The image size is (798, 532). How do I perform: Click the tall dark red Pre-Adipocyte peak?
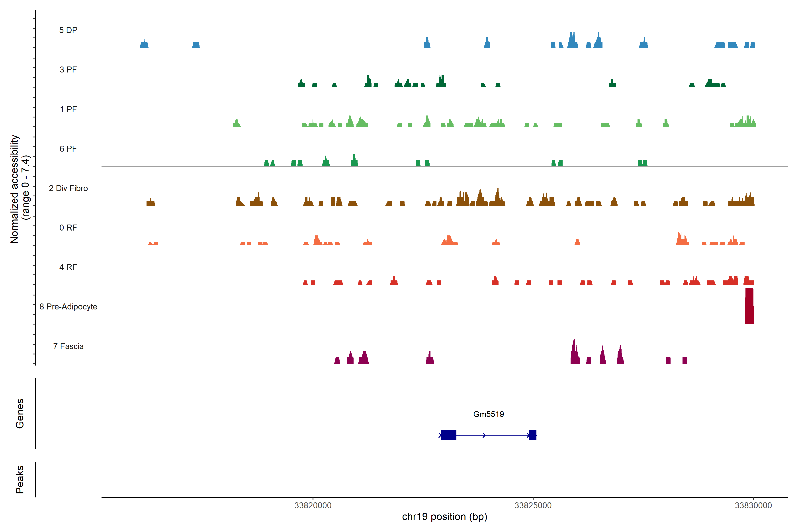[x=749, y=306]
